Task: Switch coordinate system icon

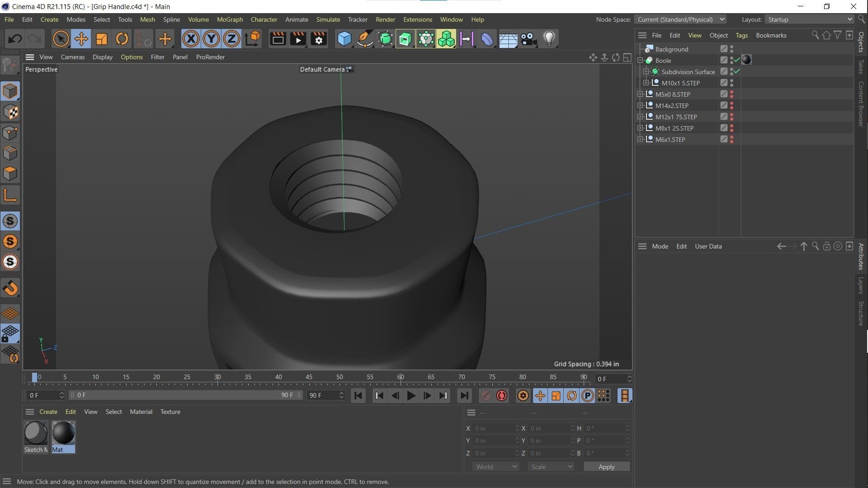Action: pos(253,39)
